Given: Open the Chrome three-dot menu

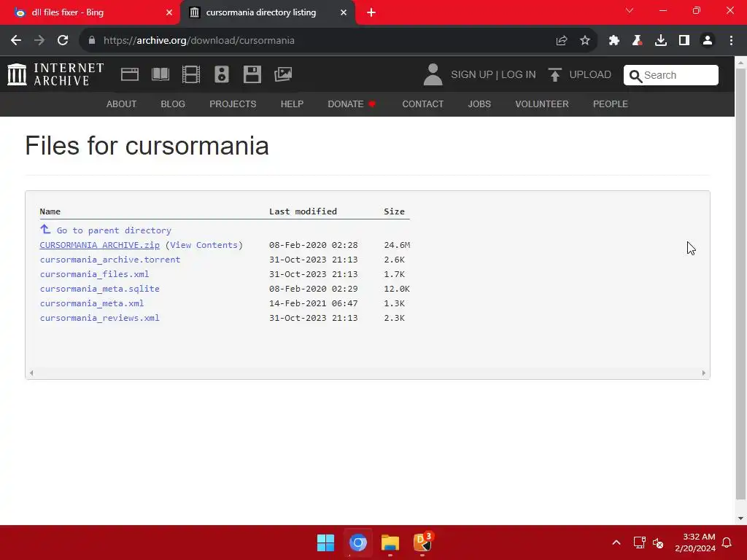Looking at the screenshot, I should click(x=731, y=41).
